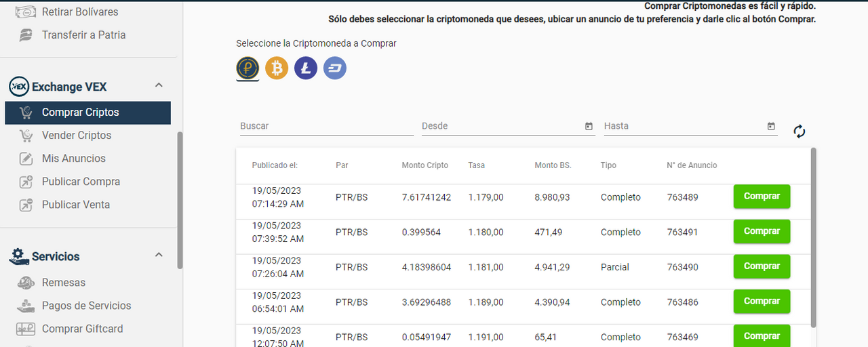Image resolution: width=868 pixels, height=347 pixels.
Task: Click the Monto BS. column header
Action: tap(553, 165)
